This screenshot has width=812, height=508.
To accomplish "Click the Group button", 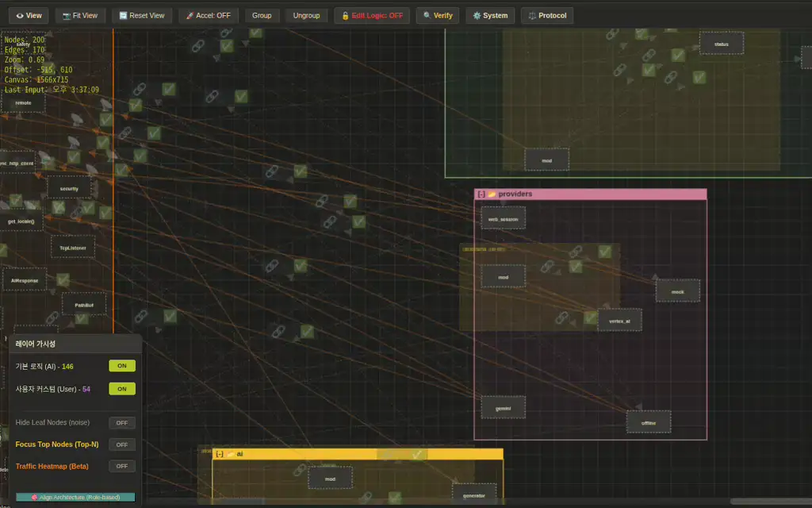I will coord(262,16).
